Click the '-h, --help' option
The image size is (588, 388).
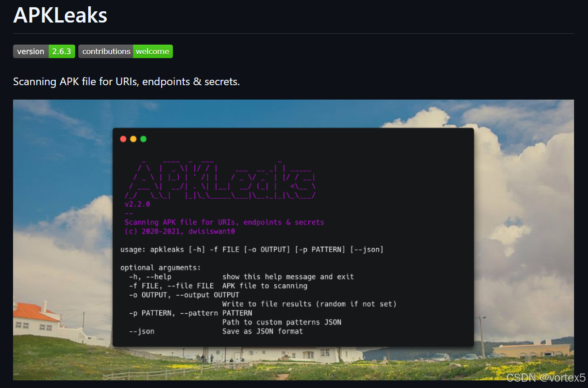point(150,277)
